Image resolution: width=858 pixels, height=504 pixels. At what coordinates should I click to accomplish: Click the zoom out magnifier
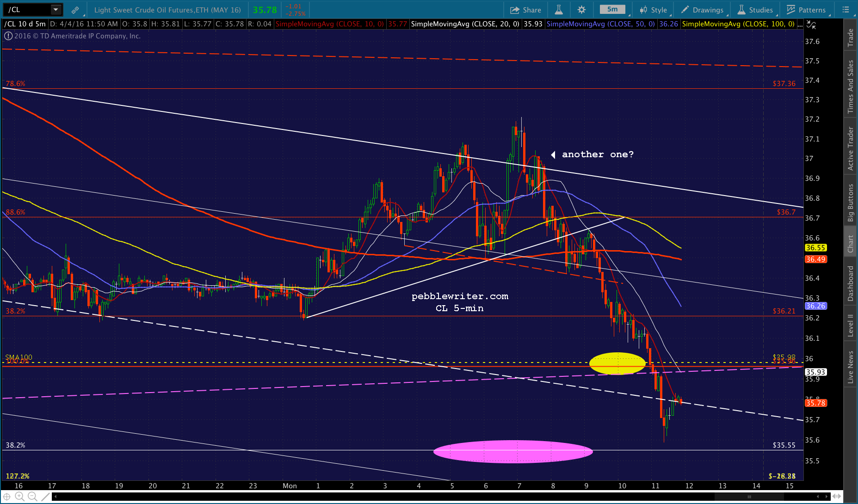32,497
